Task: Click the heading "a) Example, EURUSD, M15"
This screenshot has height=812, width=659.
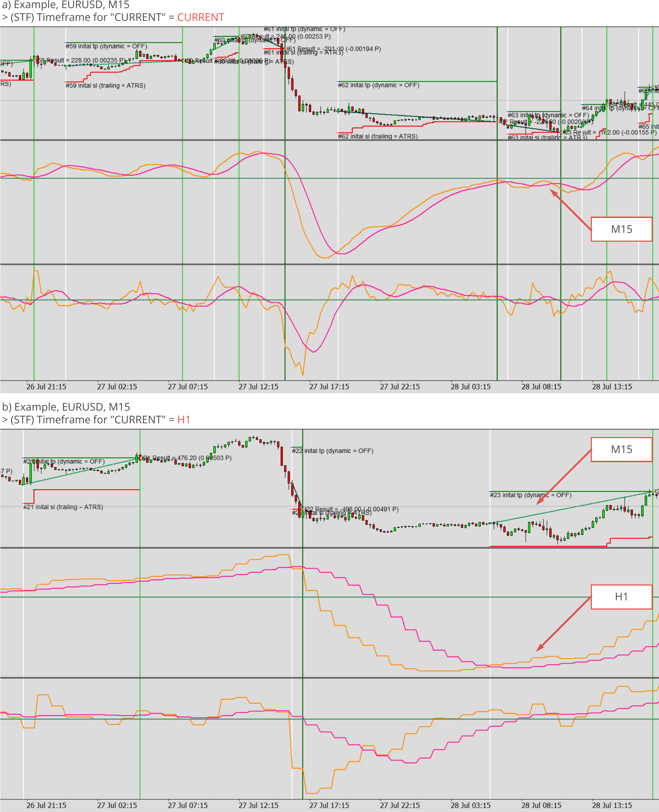Action: point(66,5)
